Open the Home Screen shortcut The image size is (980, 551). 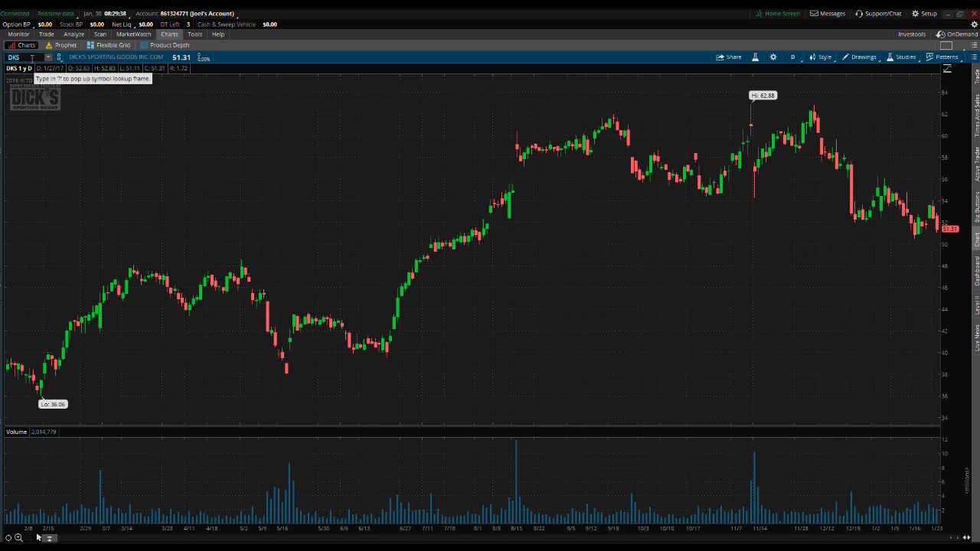click(777, 14)
